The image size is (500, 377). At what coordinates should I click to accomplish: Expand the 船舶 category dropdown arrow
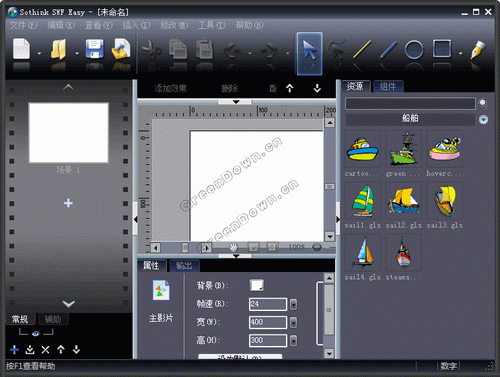click(x=483, y=119)
